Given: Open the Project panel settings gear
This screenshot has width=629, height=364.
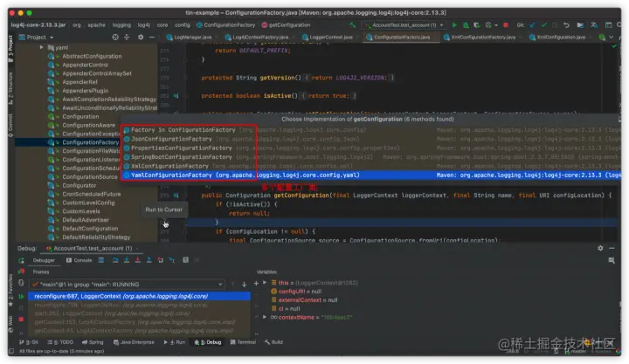Looking at the screenshot, I should pos(141,37).
